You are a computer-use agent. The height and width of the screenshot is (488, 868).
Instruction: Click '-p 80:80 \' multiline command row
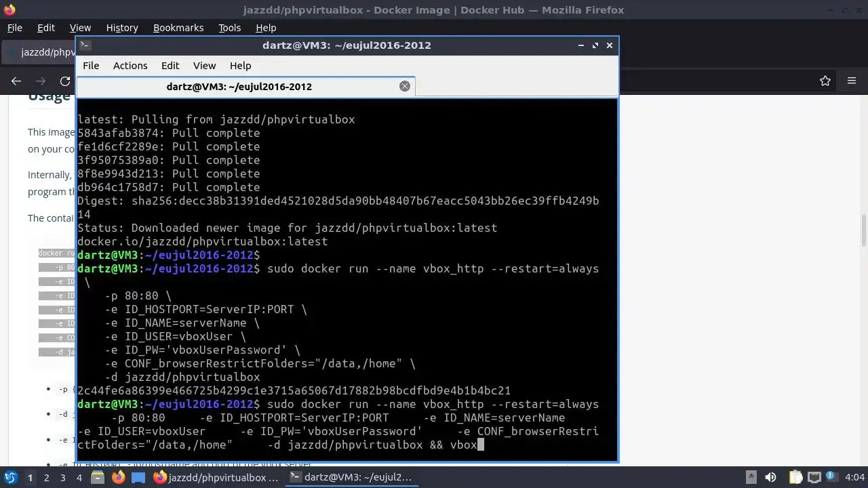pyautogui.click(x=138, y=296)
